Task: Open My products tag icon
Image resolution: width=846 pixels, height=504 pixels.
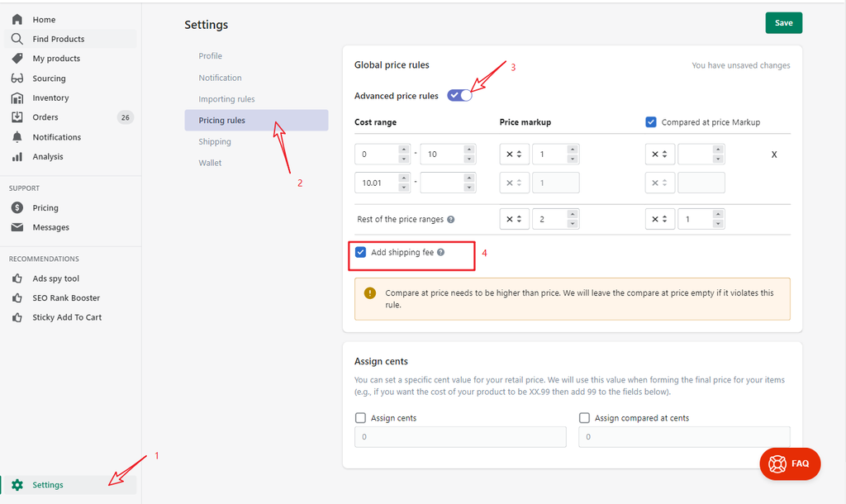Action: 17,59
